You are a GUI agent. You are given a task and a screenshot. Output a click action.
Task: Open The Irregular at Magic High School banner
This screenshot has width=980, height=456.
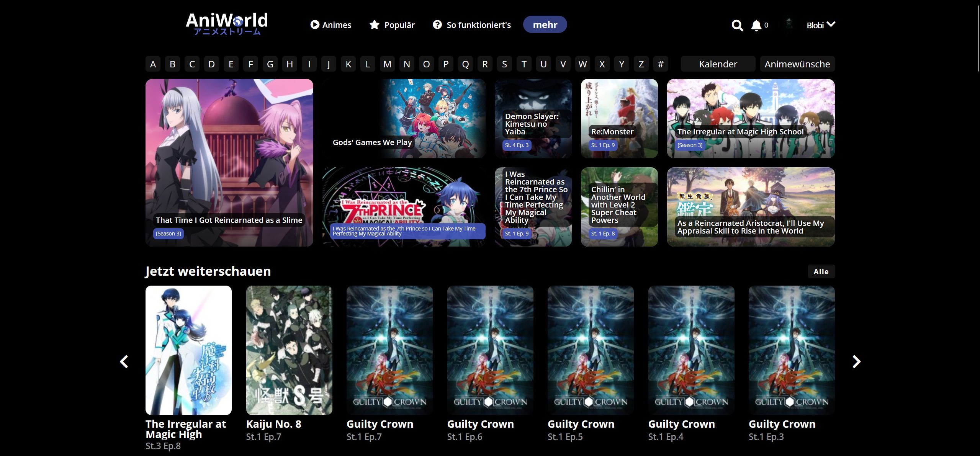[751, 118]
